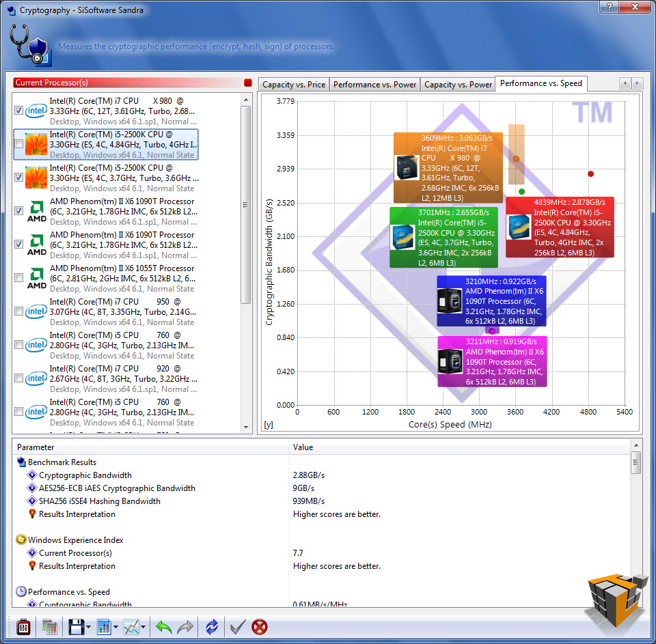Click the Value column header

(459, 447)
